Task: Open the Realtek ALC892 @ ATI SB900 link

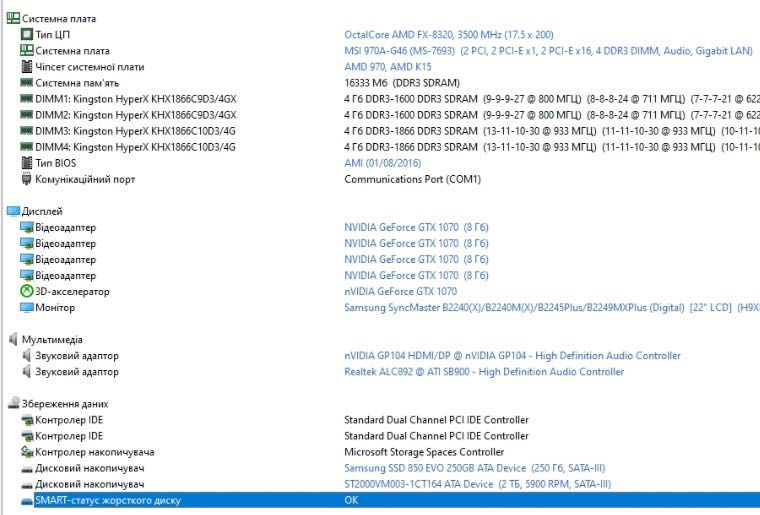Action: [x=484, y=372]
